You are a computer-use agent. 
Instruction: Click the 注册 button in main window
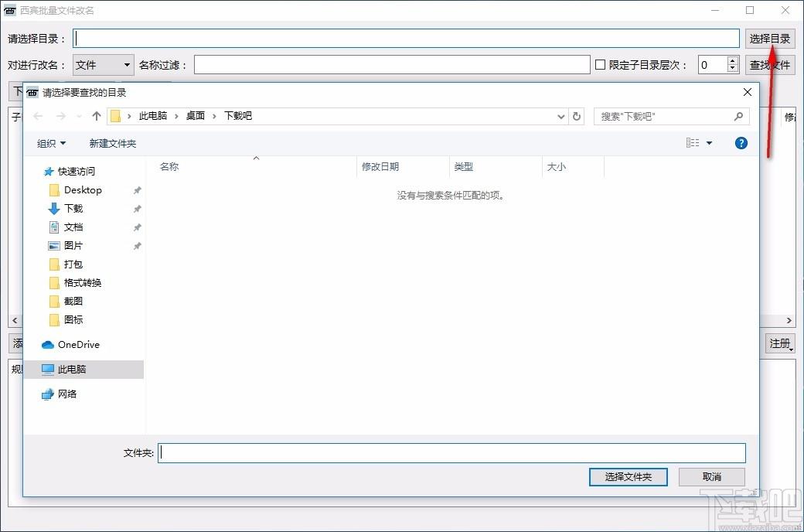(x=780, y=343)
